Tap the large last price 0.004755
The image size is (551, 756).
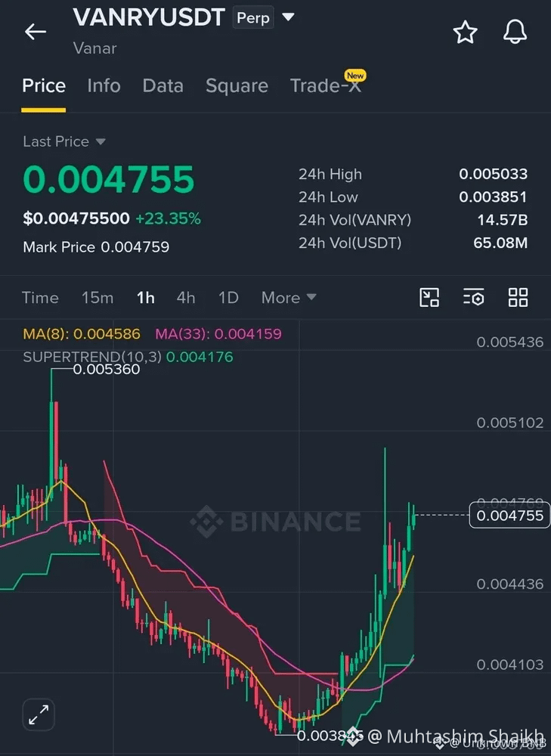pyautogui.click(x=109, y=179)
